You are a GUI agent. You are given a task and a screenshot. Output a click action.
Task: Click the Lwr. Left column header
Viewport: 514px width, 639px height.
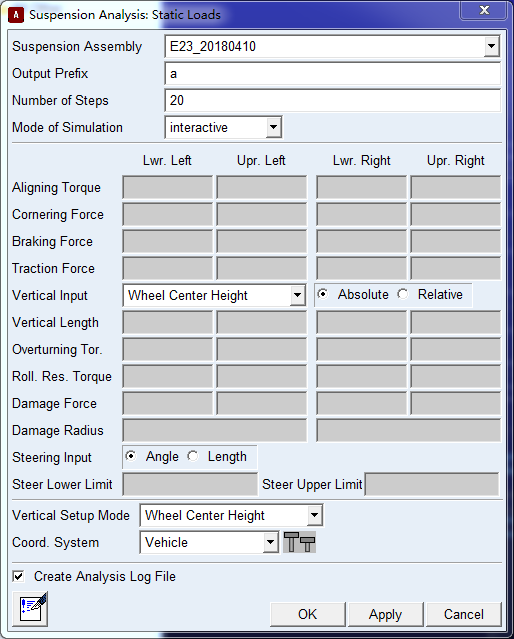pos(167,161)
